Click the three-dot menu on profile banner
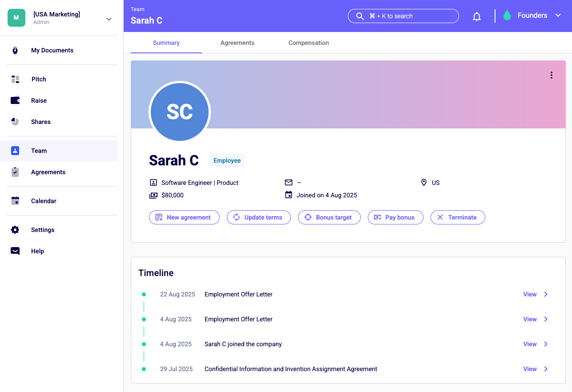Image resolution: width=572 pixels, height=392 pixels. (552, 75)
